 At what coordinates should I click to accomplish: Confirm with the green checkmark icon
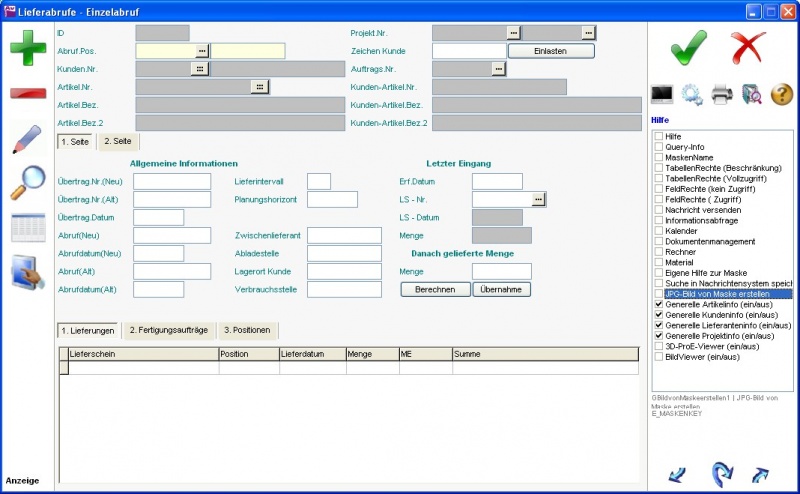tap(688, 47)
